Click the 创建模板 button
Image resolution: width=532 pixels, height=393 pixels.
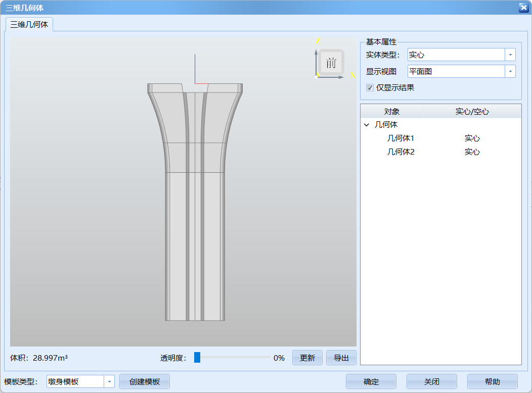pos(144,381)
